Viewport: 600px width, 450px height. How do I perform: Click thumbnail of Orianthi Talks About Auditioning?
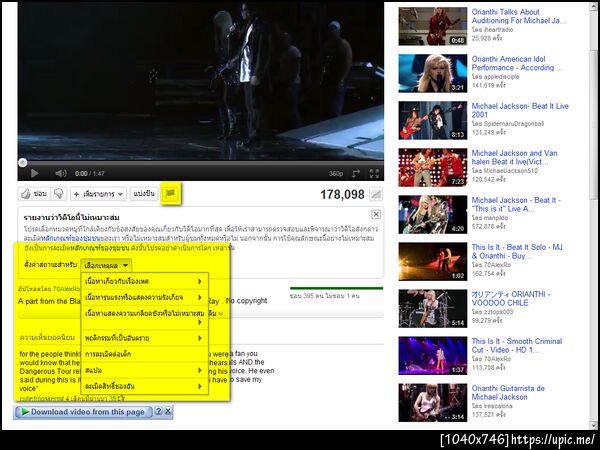(x=432, y=26)
